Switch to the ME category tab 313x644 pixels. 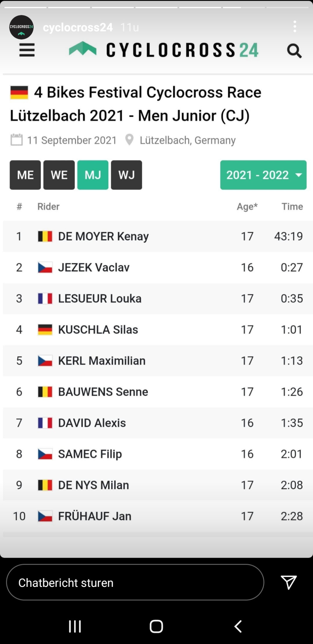point(25,175)
